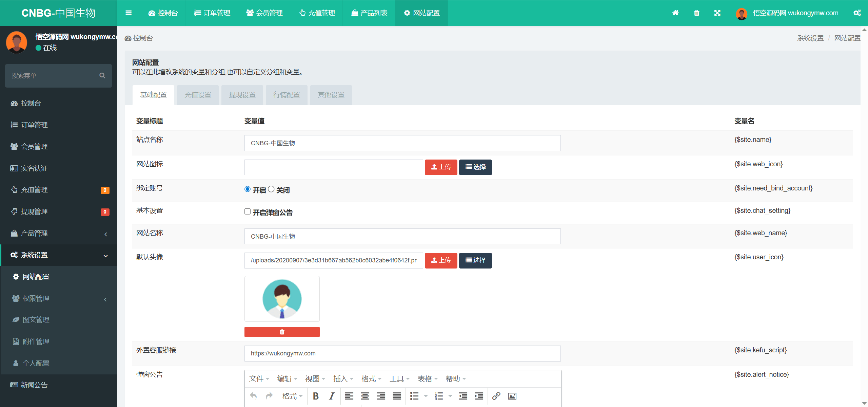This screenshot has height=407, width=868.
Task: Switch to the 充值设置 tab
Action: pyautogui.click(x=198, y=95)
